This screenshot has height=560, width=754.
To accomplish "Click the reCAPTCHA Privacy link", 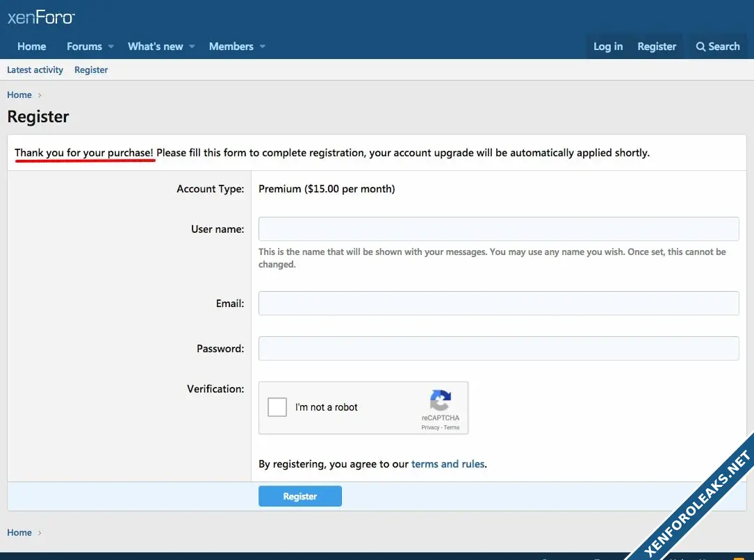I will coord(429,427).
